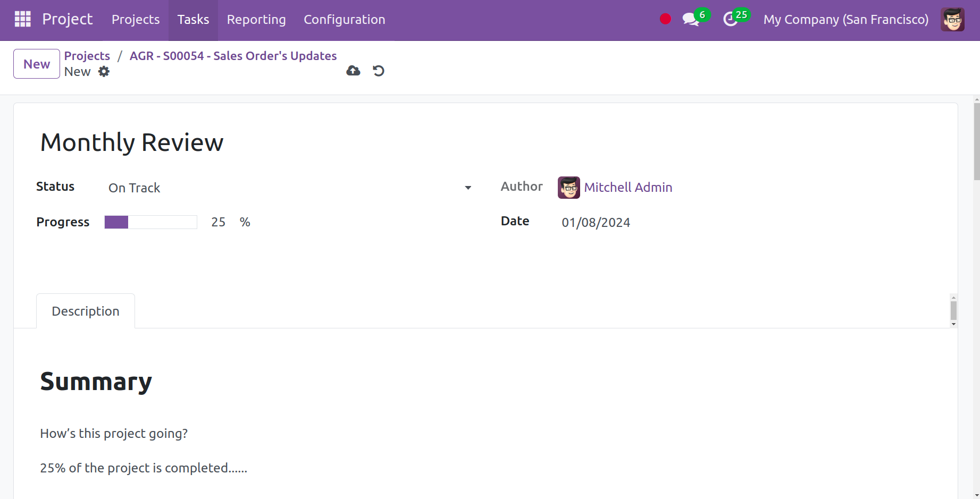Save the record with cloud icon

pyautogui.click(x=353, y=71)
